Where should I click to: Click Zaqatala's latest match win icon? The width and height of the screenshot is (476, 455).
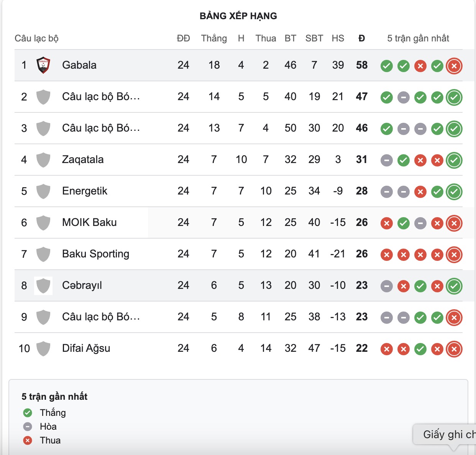point(454,160)
